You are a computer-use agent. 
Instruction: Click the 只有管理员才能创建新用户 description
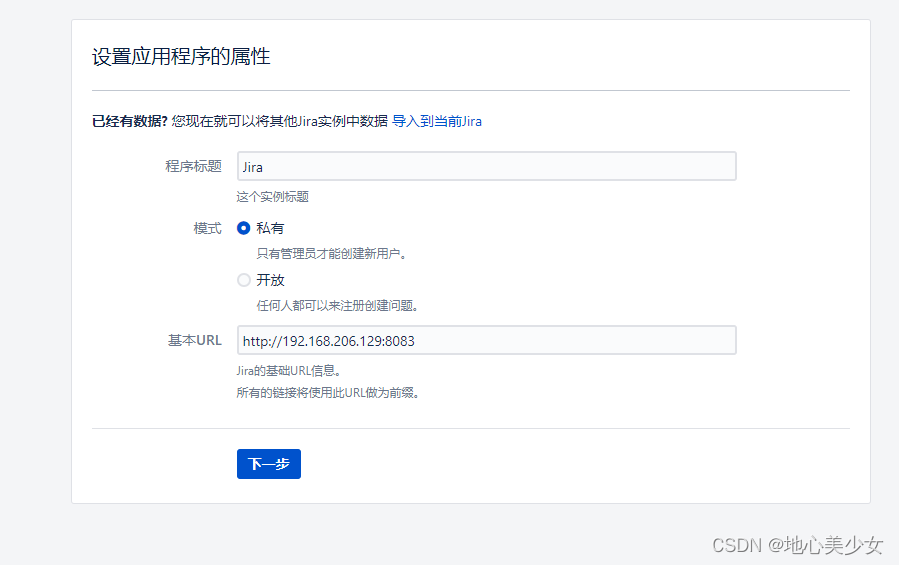[x=332, y=254]
